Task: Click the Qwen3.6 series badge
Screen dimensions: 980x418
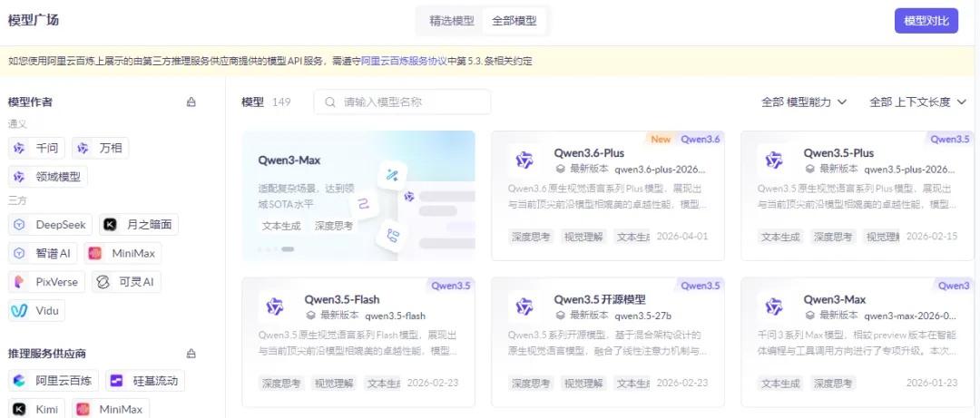Action: pyautogui.click(x=700, y=140)
